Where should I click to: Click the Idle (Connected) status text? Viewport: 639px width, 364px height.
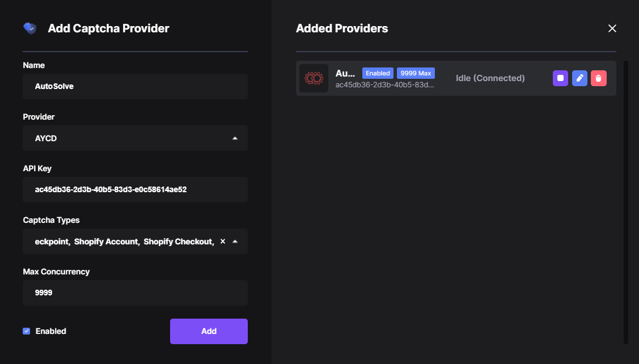(x=490, y=78)
